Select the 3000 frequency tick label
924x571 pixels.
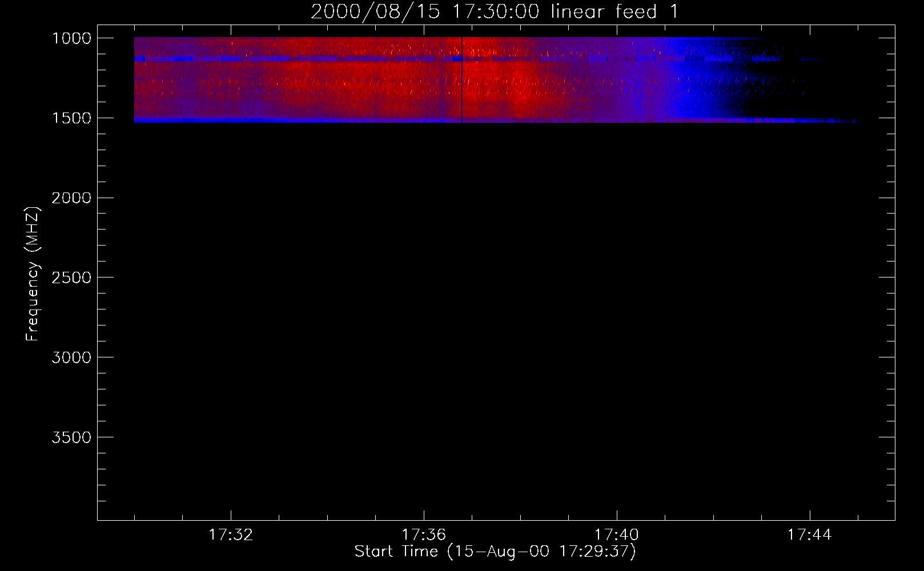click(x=71, y=357)
